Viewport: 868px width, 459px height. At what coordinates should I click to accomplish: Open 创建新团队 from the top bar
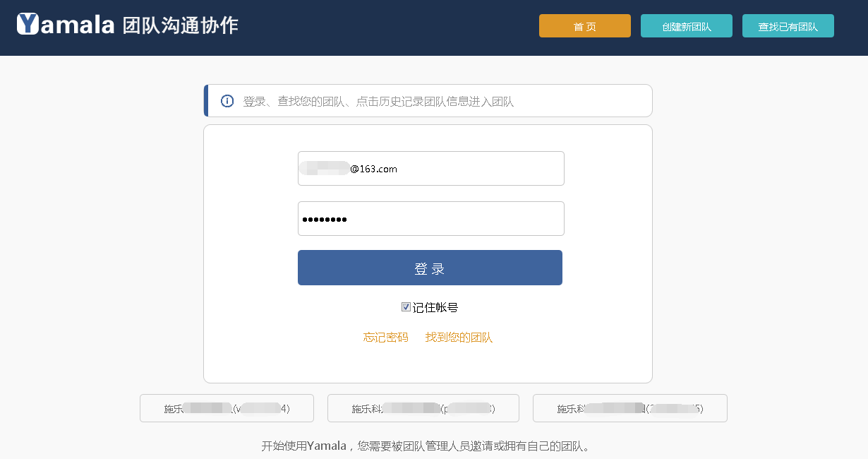[x=686, y=26]
